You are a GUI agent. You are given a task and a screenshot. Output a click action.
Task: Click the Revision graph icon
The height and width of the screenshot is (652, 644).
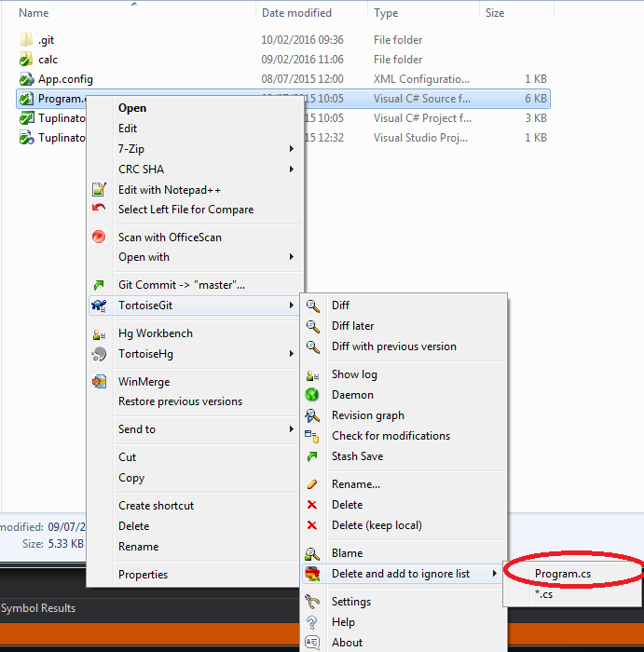pyautogui.click(x=312, y=415)
